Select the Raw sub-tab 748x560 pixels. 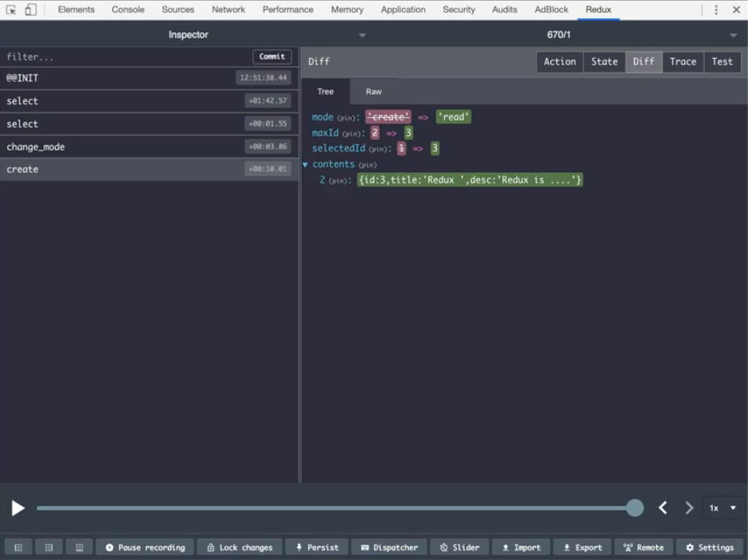374,92
